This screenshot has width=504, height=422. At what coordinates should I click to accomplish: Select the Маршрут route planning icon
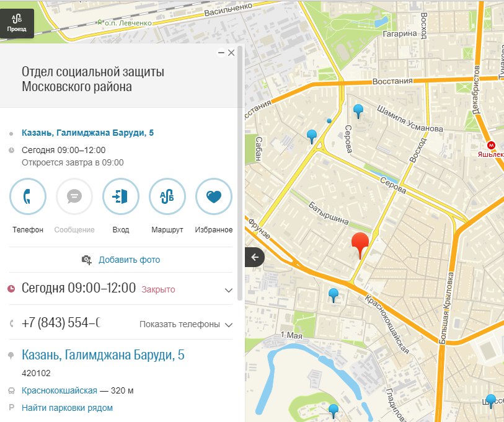[167, 196]
